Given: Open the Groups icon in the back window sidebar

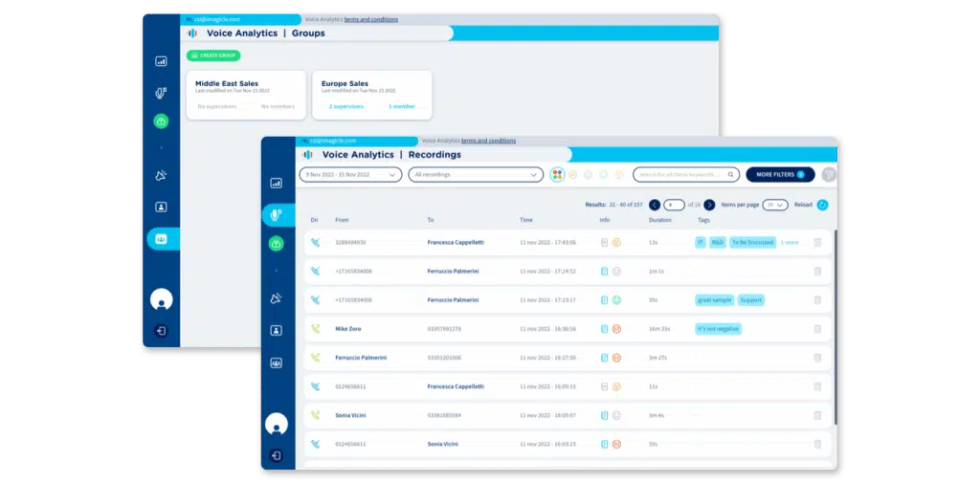Looking at the screenshot, I should pos(161,239).
